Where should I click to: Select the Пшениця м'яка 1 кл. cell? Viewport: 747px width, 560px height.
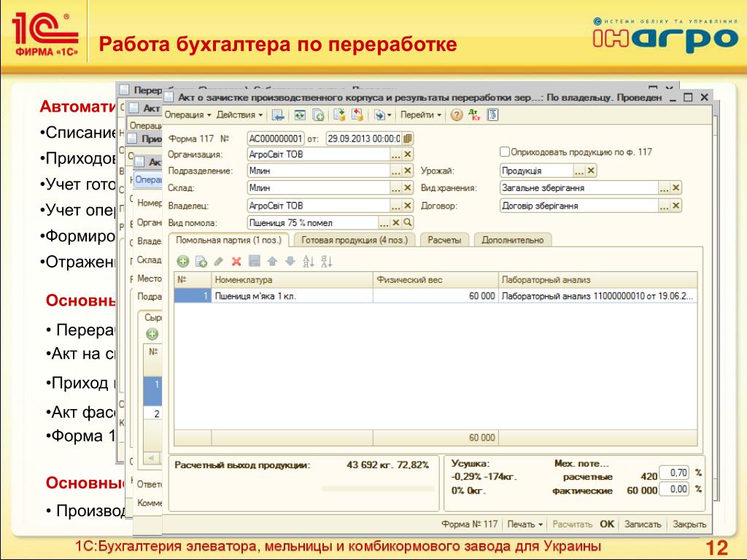point(292,296)
